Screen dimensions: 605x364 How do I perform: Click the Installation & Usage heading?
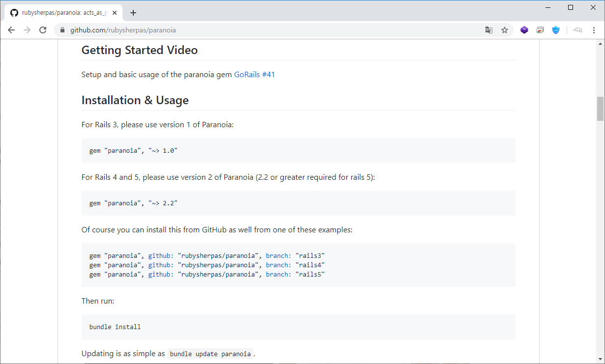coord(135,100)
